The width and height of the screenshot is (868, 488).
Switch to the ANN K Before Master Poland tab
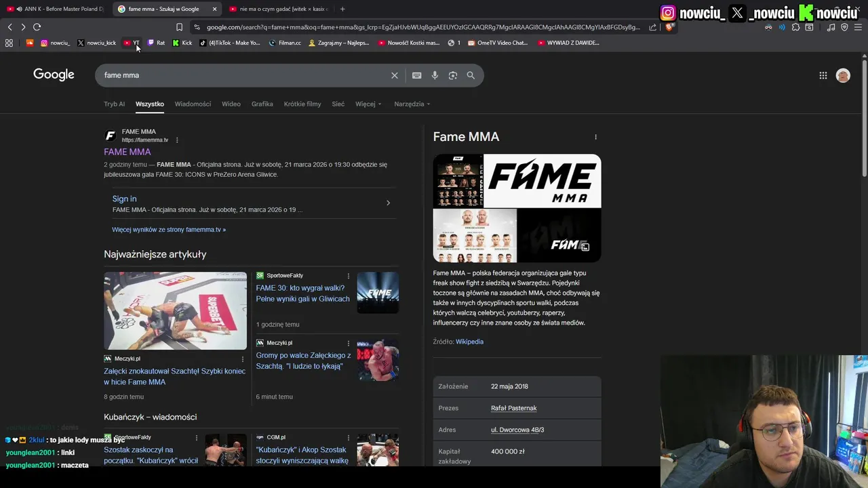(x=55, y=9)
